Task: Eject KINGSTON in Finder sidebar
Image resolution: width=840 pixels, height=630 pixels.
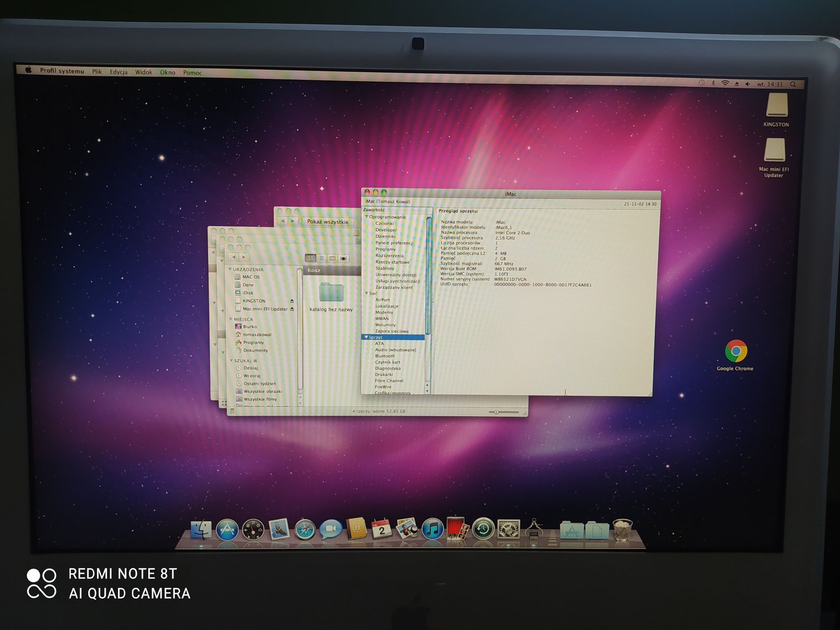Action: 292,301
